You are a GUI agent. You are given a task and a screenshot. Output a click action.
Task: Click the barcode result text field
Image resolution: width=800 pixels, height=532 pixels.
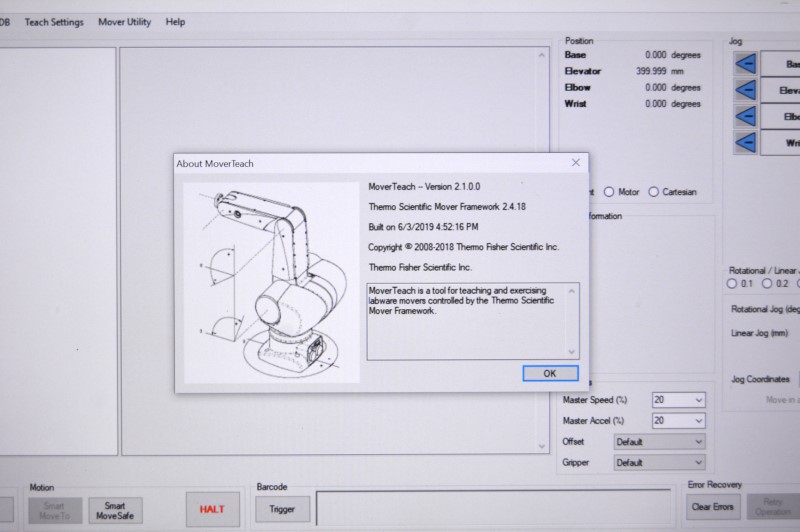point(493,508)
